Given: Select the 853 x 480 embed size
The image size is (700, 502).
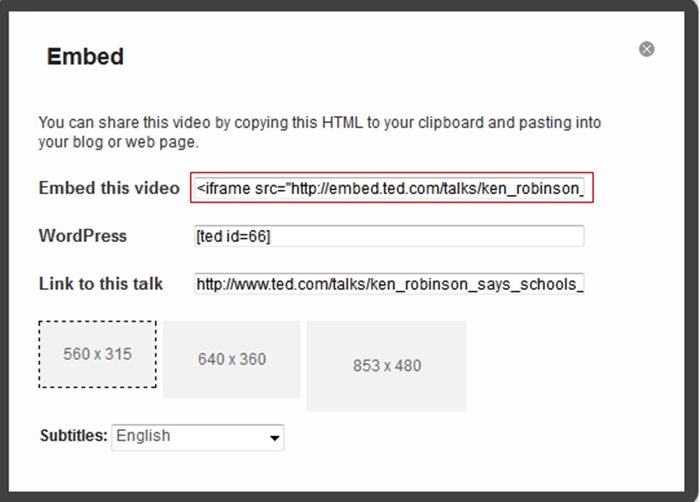Looking at the screenshot, I should pos(386,365).
